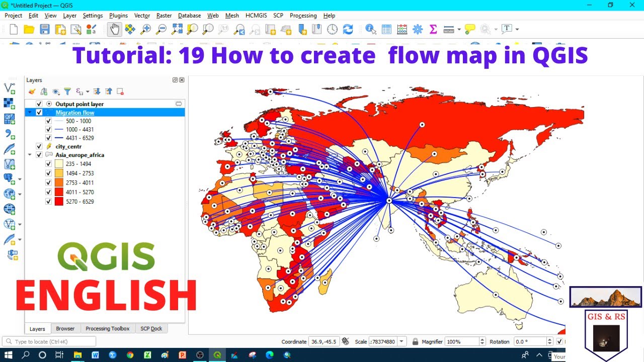Viewport: 644px width, 362px height.
Task: Click the 2753 - 4011 orange color swatch
Action: [59, 183]
